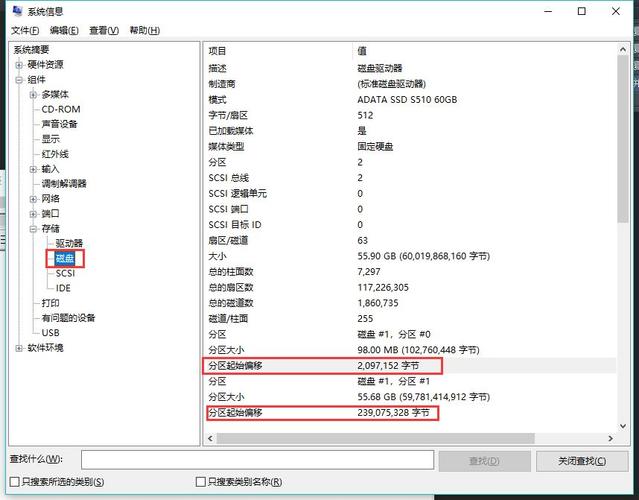Expand the 硬件资源 node
Viewport: 639px width, 500px height.
click(19, 65)
